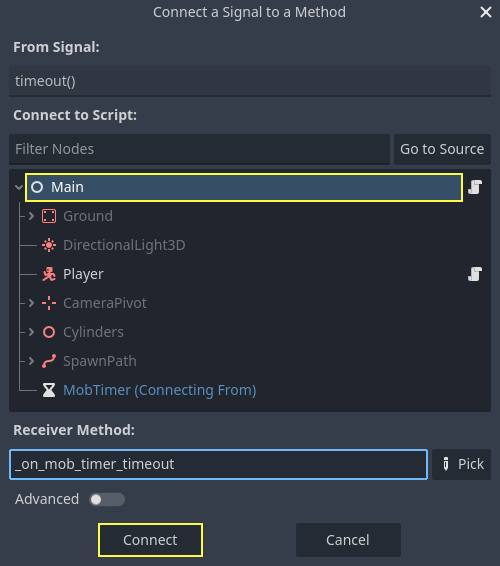Click the MobTimer hourglass icon
Screen dimensions: 500x566
pos(49,390)
